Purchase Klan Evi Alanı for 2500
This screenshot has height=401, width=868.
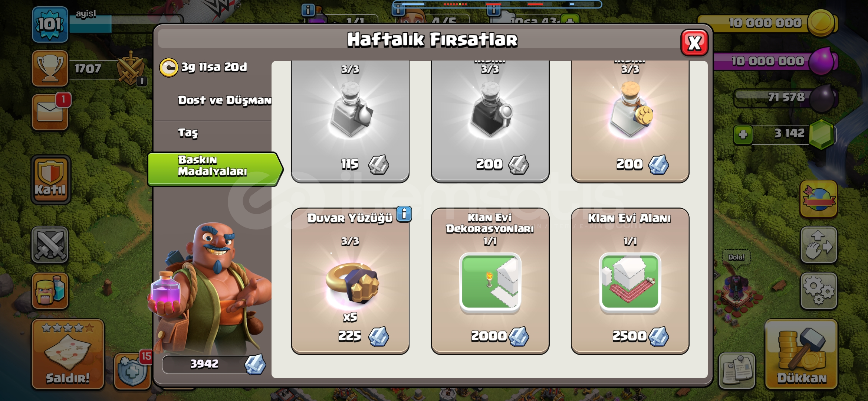point(630,281)
